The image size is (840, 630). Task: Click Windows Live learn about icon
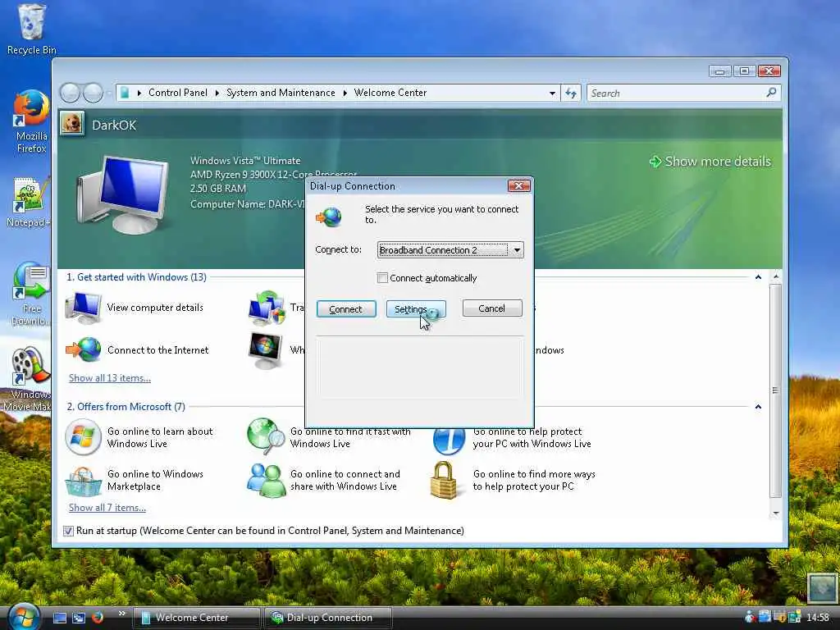[83, 437]
